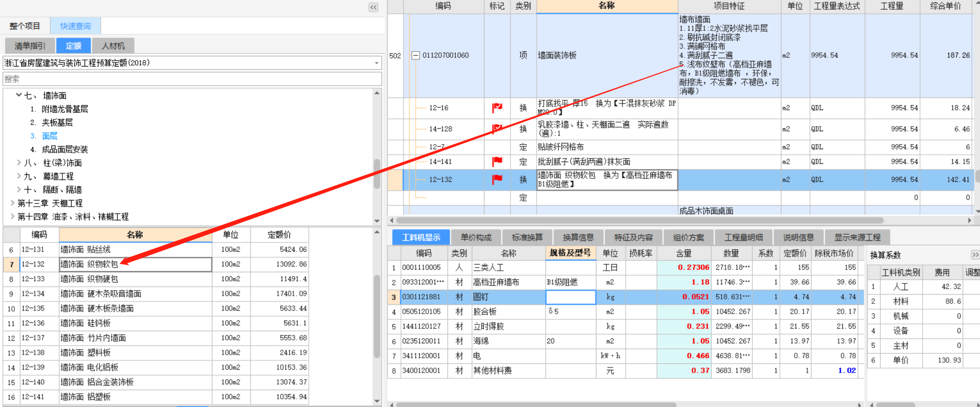980x407 pixels.
Task: Expand the 八、柱(梁)饰面 node
Action: [x=18, y=162]
